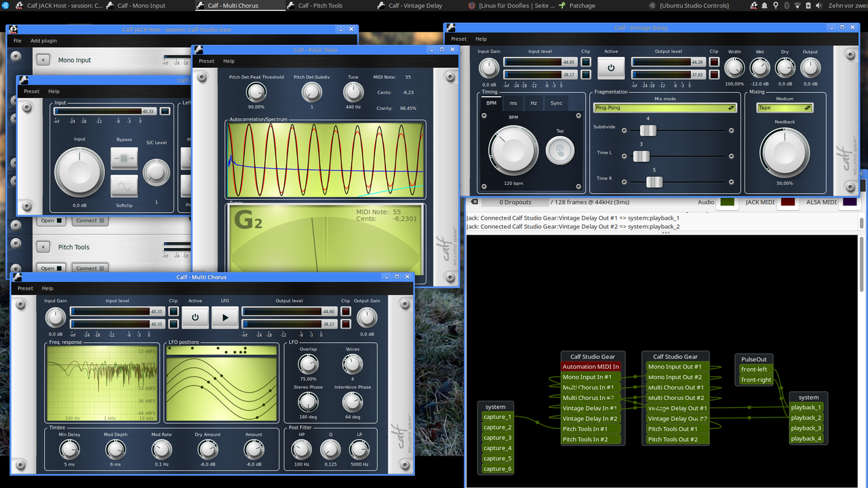Select the Automation MIDI In port
868x488 pixels.
[x=591, y=367]
